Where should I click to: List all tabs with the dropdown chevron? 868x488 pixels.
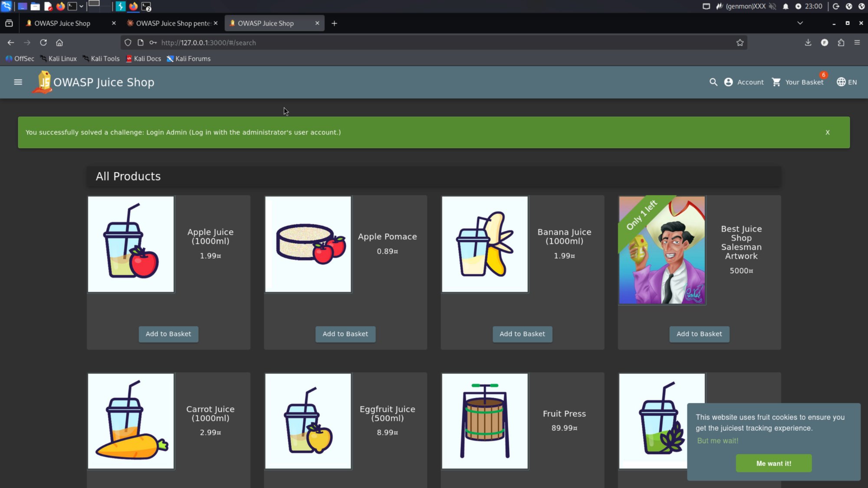coord(800,23)
